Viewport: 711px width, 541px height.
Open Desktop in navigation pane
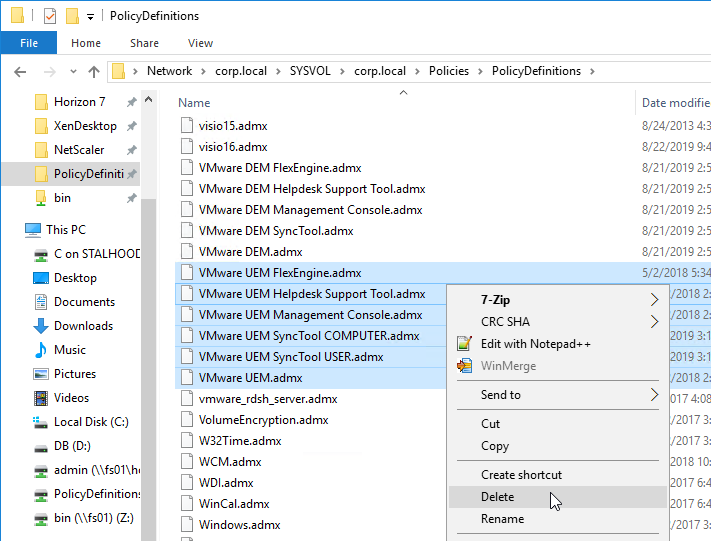75,278
